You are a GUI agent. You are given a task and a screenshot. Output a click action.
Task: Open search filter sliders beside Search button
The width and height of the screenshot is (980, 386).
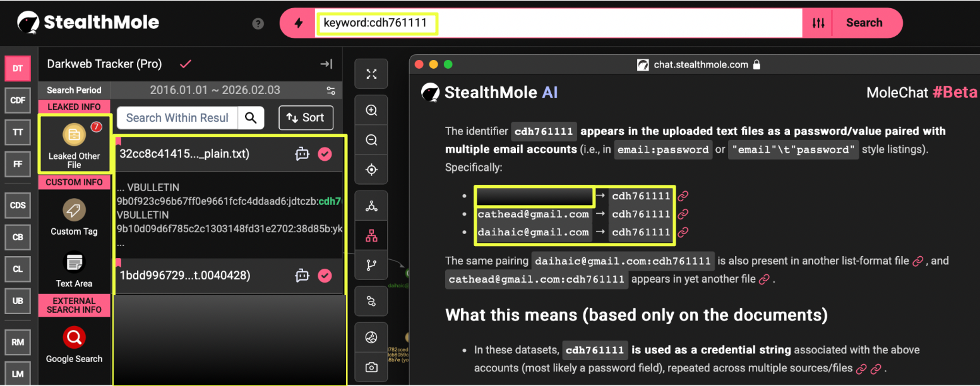(x=818, y=23)
